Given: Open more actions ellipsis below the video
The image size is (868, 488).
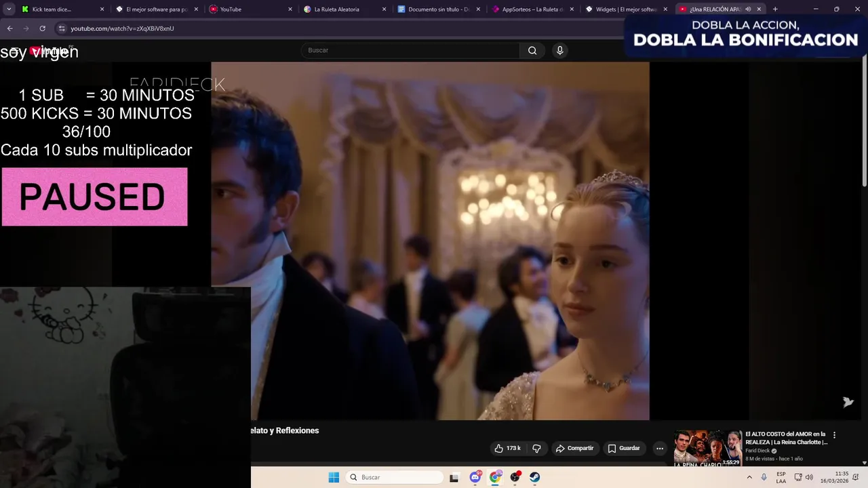Looking at the screenshot, I should (659, 448).
